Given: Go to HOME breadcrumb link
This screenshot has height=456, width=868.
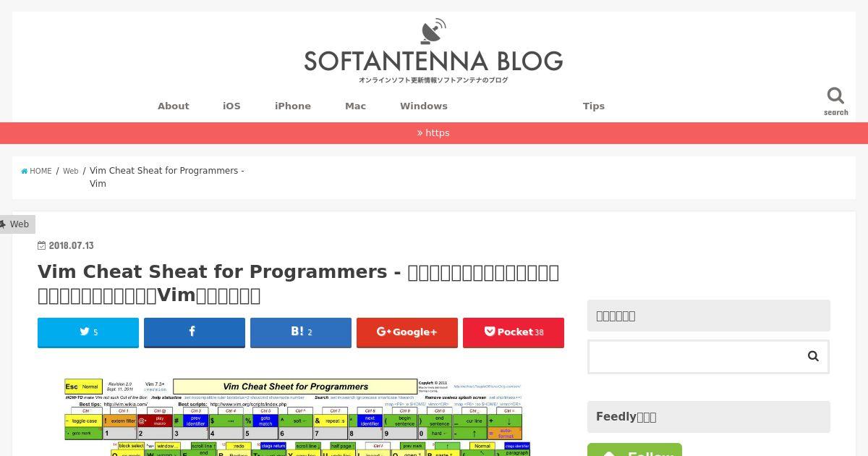Looking at the screenshot, I should click(x=36, y=172).
